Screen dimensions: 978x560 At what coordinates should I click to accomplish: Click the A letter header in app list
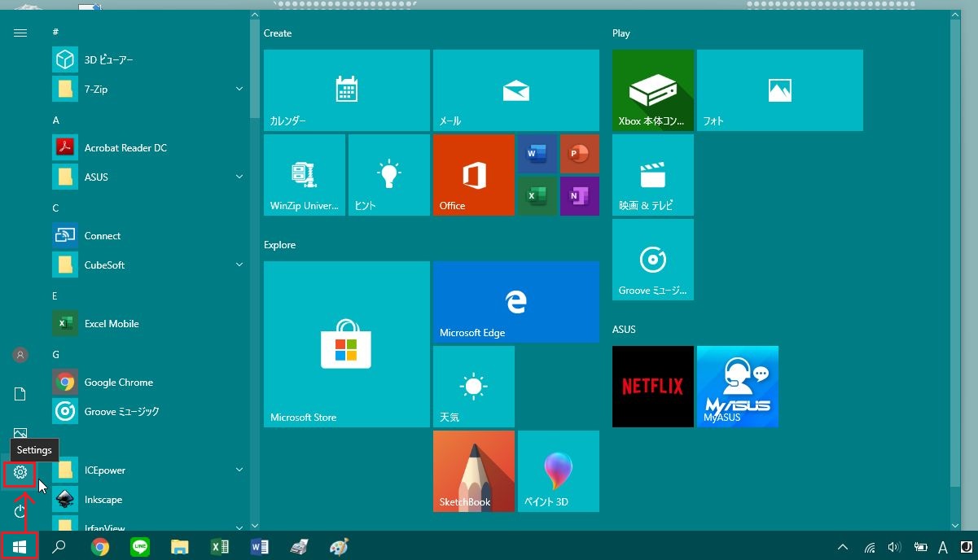pos(55,120)
